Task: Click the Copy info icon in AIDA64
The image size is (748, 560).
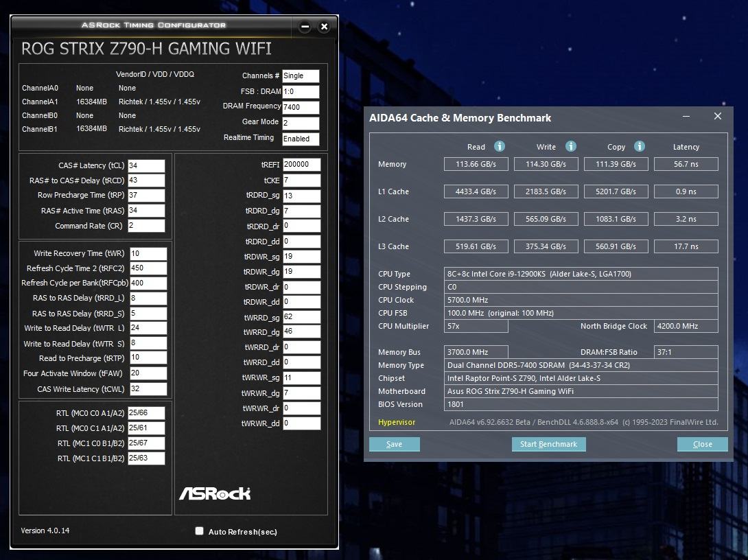Action: pos(640,146)
